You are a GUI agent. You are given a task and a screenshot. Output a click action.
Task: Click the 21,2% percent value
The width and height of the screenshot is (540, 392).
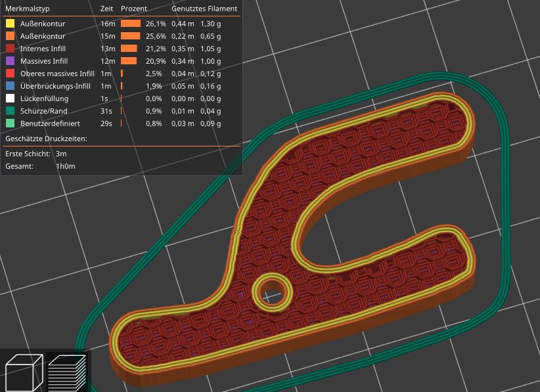pos(156,49)
